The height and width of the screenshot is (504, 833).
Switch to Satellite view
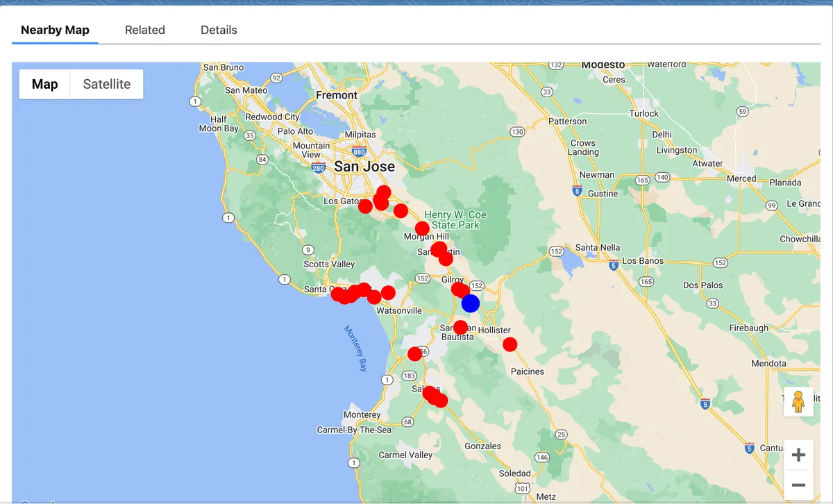click(107, 84)
